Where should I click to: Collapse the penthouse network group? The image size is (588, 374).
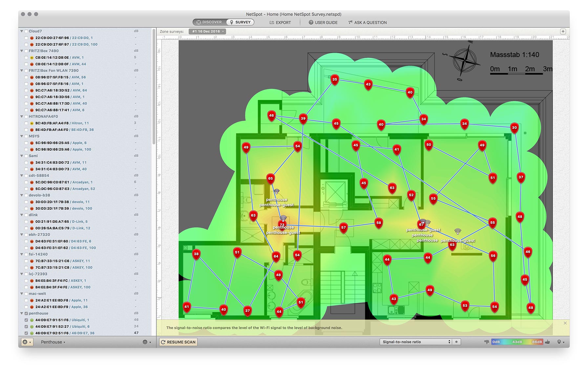[22, 313]
